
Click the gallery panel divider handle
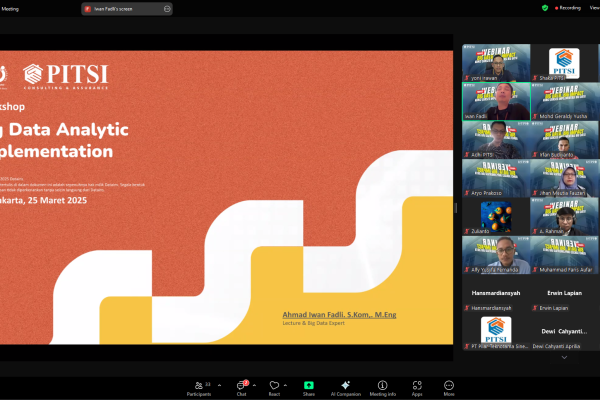456,208
